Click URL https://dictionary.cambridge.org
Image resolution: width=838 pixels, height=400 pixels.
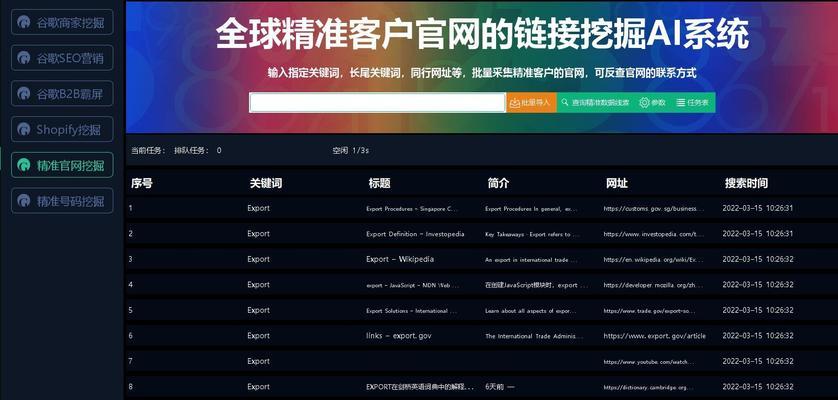coord(648,388)
